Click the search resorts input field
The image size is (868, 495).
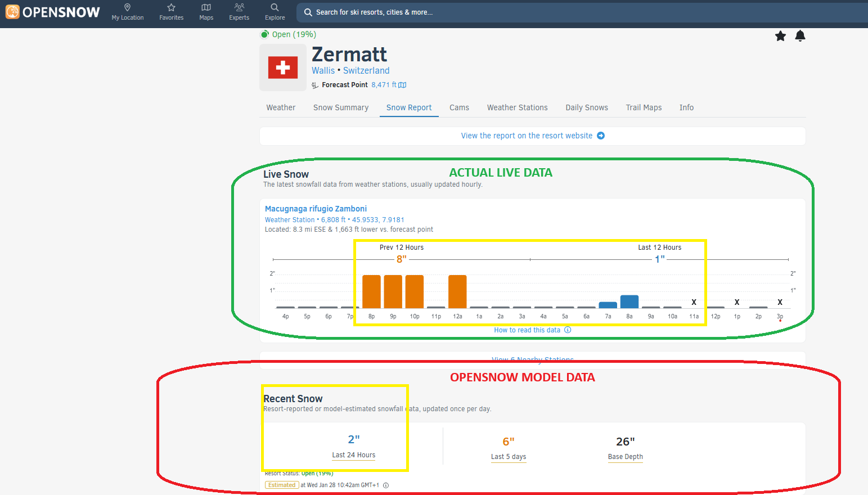tap(506, 12)
